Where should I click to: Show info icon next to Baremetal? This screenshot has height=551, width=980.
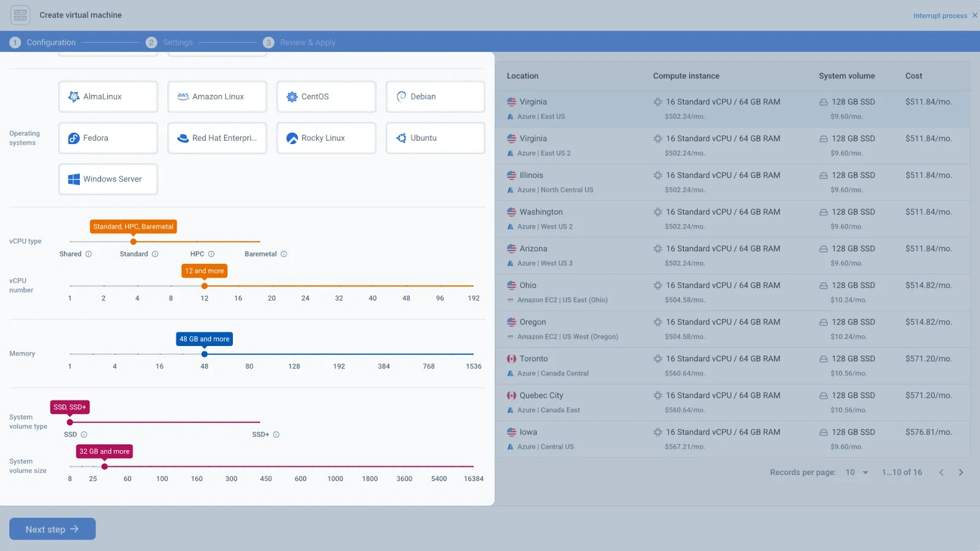click(x=284, y=254)
